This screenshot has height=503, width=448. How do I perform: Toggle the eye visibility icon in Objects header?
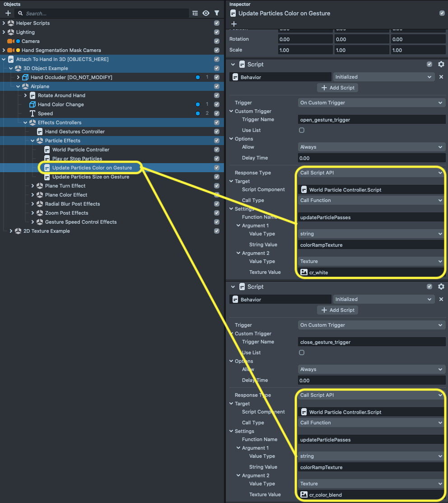(206, 13)
